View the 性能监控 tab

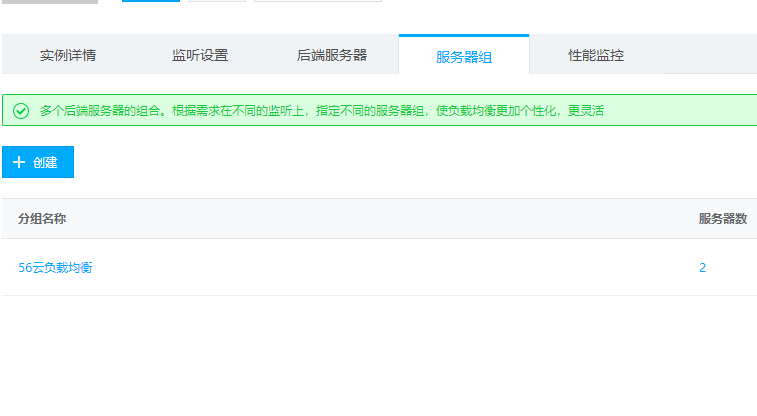(x=596, y=55)
